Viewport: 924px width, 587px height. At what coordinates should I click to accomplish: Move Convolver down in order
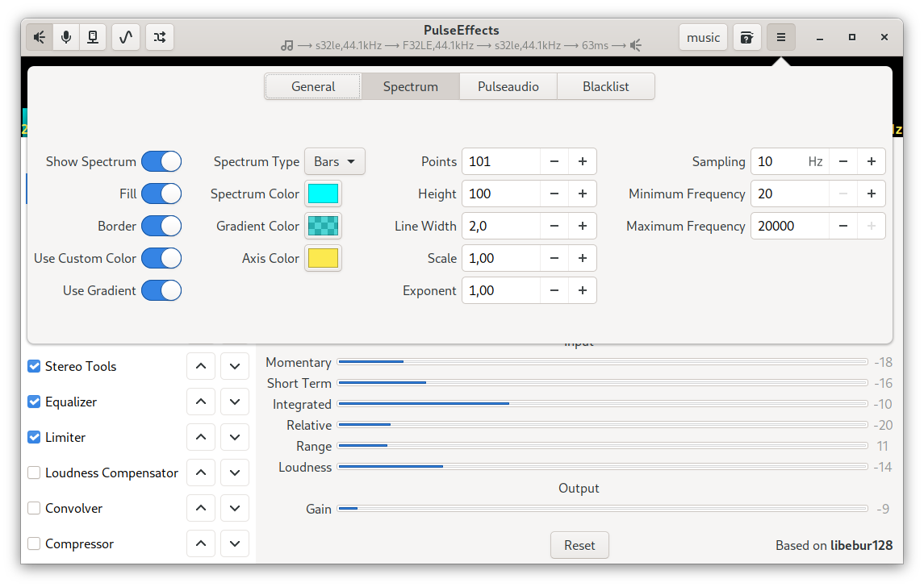[x=235, y=508]
